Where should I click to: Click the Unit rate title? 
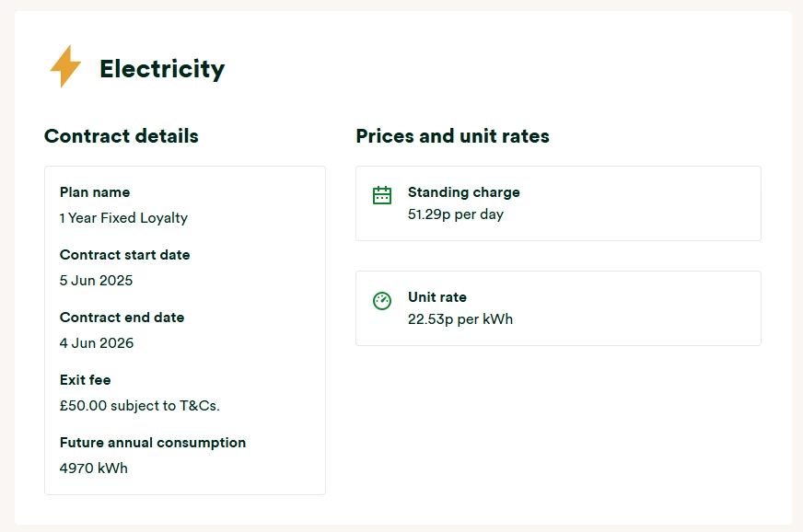437,297
